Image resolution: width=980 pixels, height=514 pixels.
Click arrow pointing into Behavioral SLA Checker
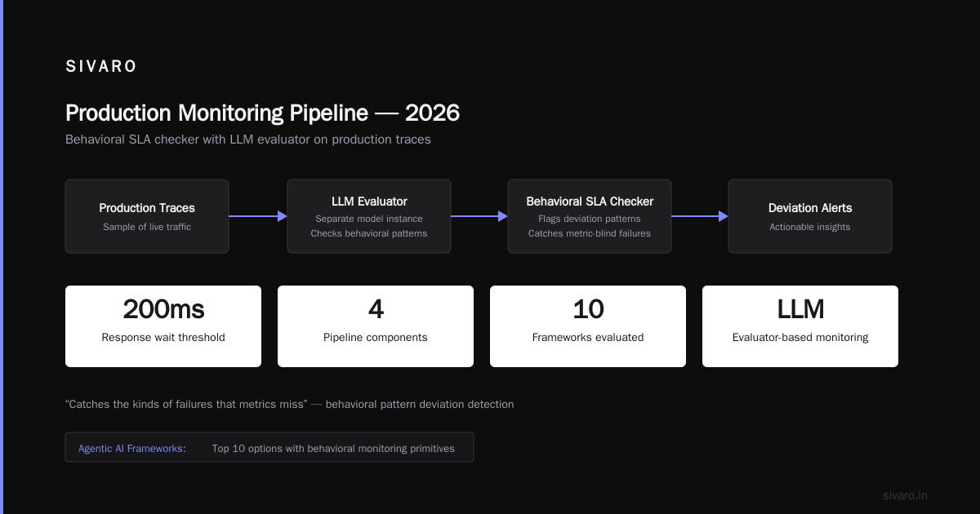(479, 216)
